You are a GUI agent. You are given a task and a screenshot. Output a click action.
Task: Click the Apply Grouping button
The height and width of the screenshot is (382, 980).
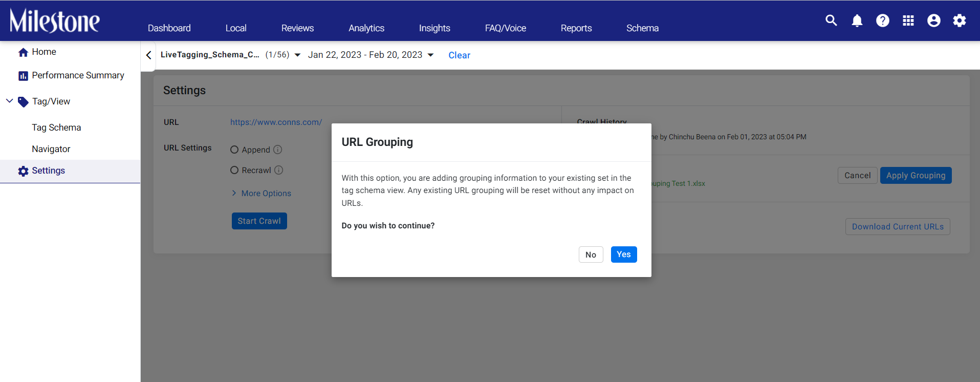pos(916,175)
